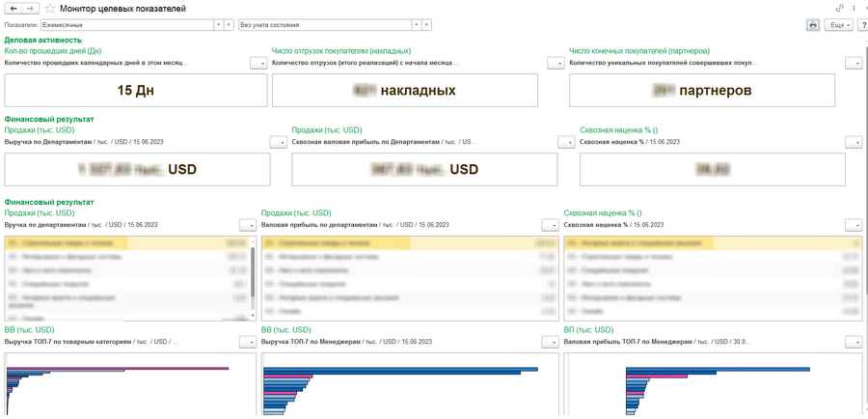Open menu for Количество уникальных покупателей widget

click(x=854, y=63)
